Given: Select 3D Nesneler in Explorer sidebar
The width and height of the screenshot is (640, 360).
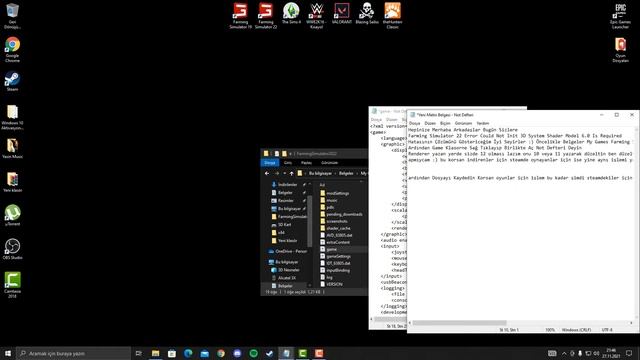Looking at the screenshot, I should pos(288,270).
